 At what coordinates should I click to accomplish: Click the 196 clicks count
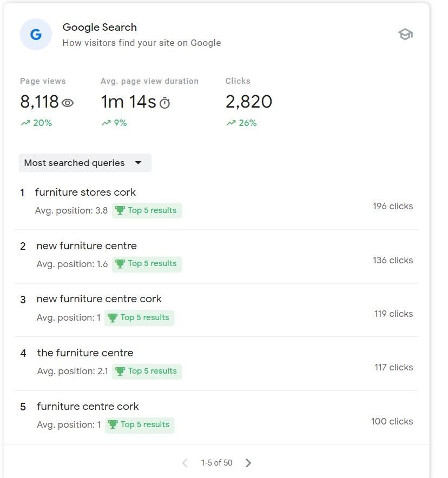tap(392, 206)
